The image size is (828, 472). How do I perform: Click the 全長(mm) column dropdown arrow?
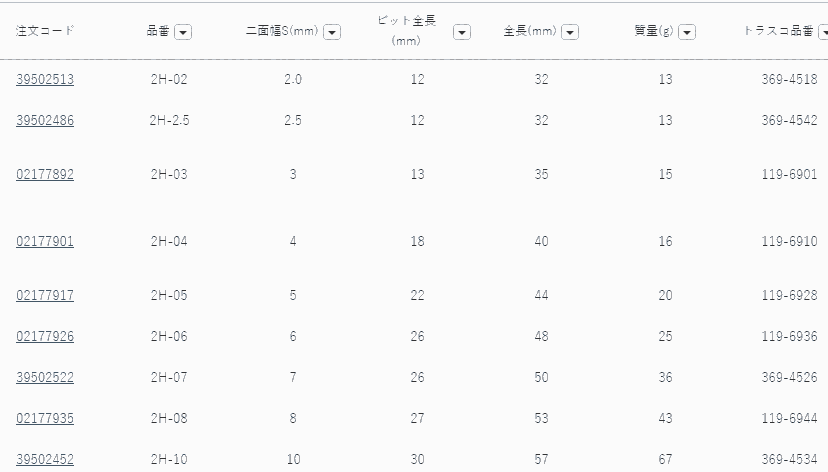[570, 32]
